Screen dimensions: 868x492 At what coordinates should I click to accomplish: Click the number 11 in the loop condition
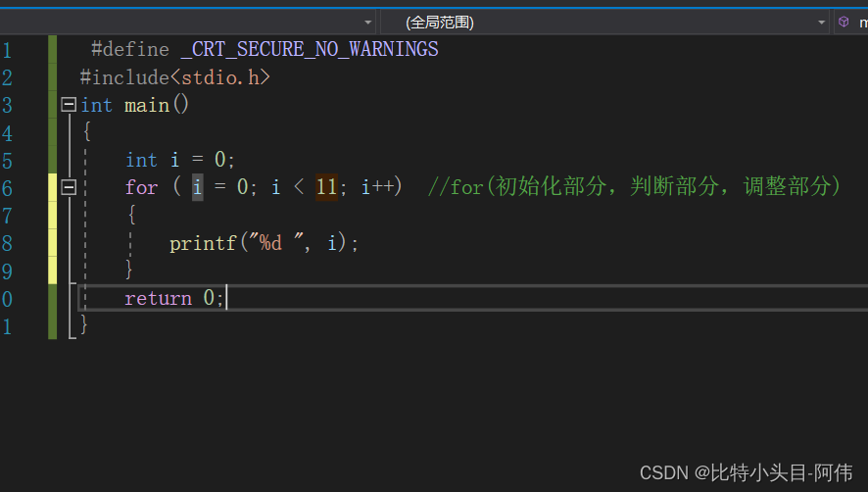click(326, 187)
